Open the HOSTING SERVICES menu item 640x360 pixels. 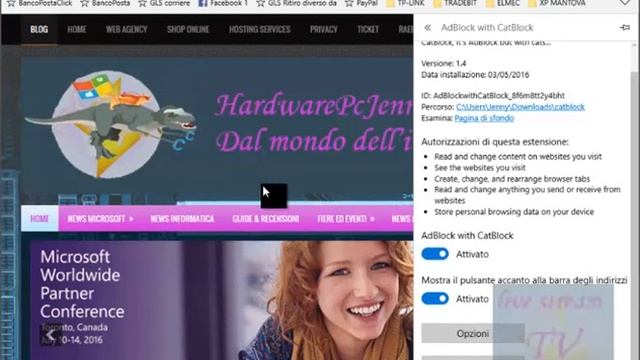point(260,29)
